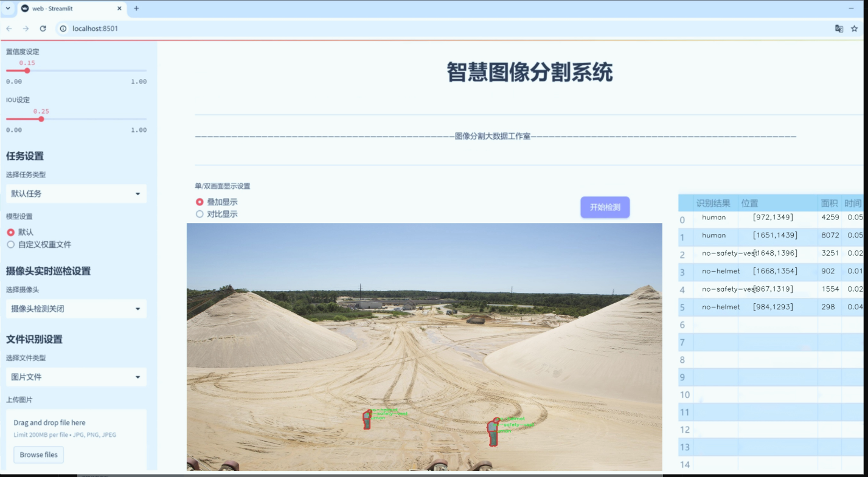
Task: Open the tab search dropdown arrow
Action: coord(8,9)
